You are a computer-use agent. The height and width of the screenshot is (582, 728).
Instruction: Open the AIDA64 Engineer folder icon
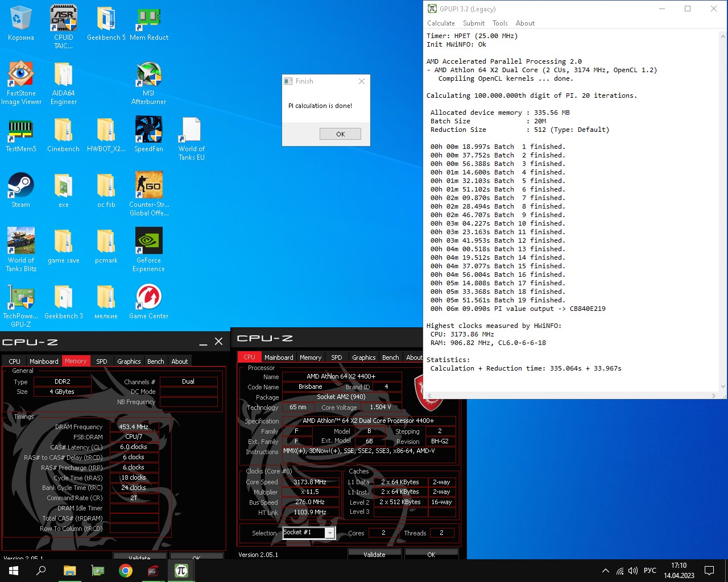pos(64,83)
